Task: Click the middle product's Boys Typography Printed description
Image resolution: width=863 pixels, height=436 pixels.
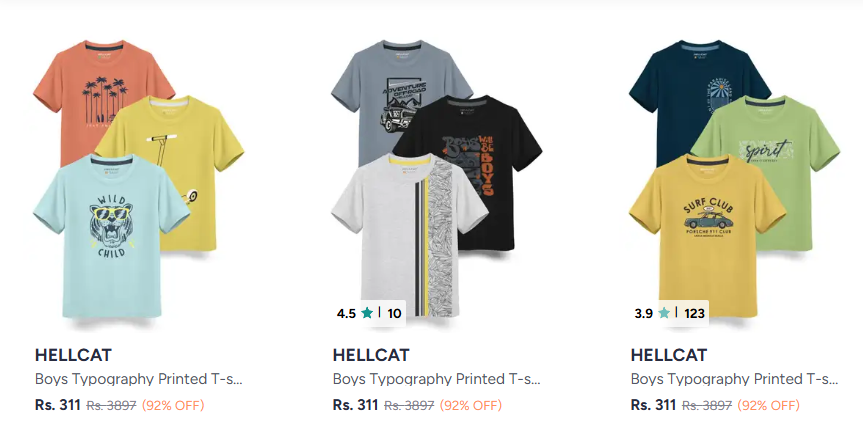Action: [x=436, y=379]
